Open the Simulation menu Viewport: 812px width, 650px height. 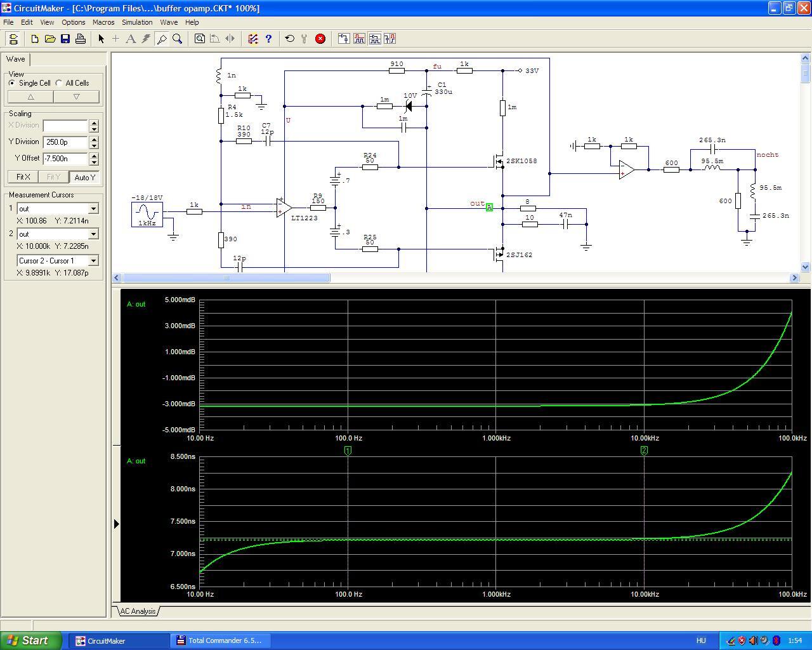click(137, 22)
